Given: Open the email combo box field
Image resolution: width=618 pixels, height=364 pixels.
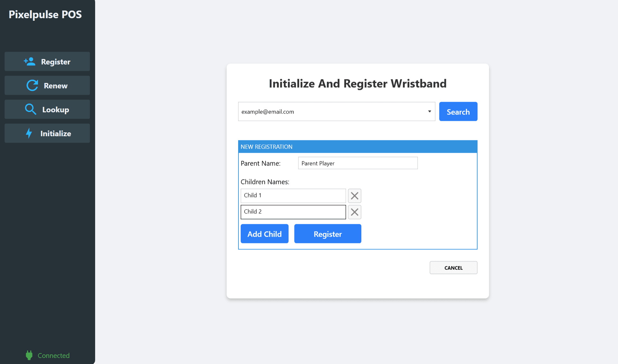Looking at the screenshot, I should pos(335,111).
